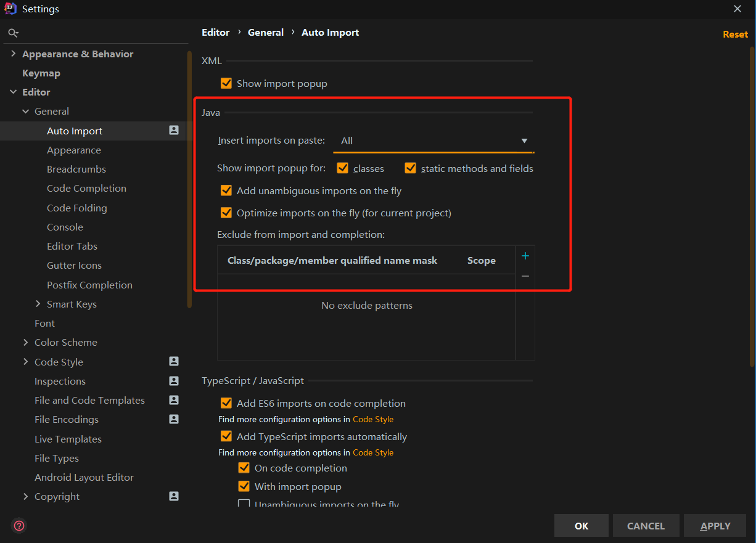Click General in the breadcrumb path
This screenshot has height=543, width=756.
pos(266,32)
